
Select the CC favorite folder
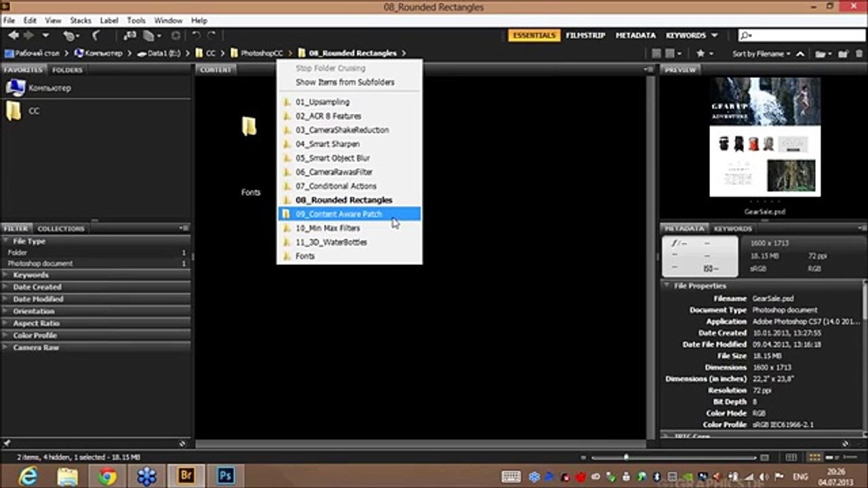(x=34, y=110)
